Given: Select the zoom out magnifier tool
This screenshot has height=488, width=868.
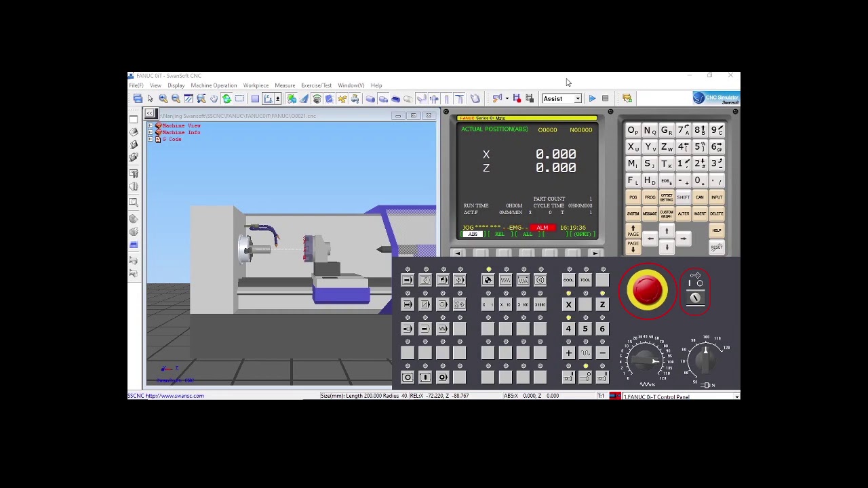Looking at the screenshot, I should 176,99.
